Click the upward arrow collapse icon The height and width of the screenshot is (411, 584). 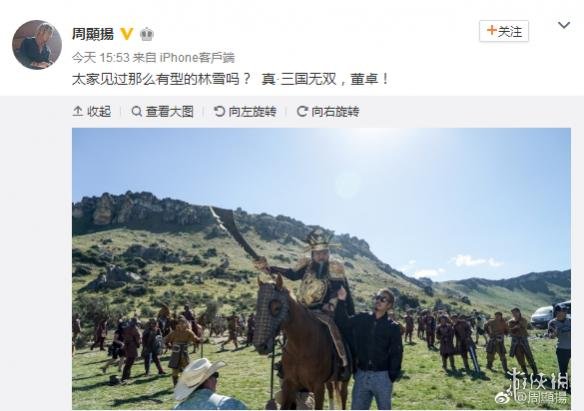(x=77, y=111)
